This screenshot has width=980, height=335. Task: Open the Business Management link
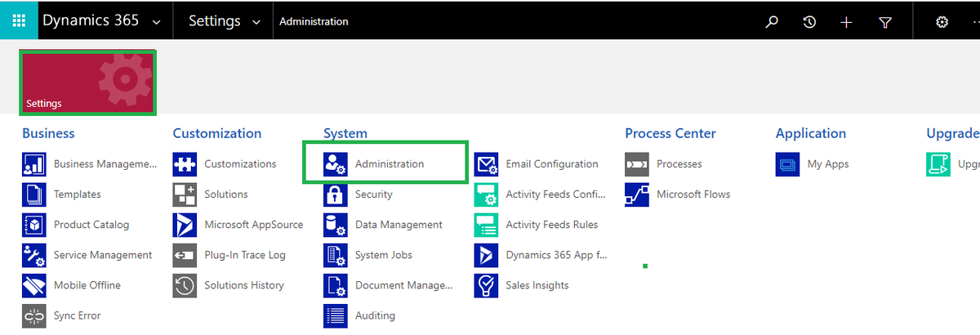[105, 164]
